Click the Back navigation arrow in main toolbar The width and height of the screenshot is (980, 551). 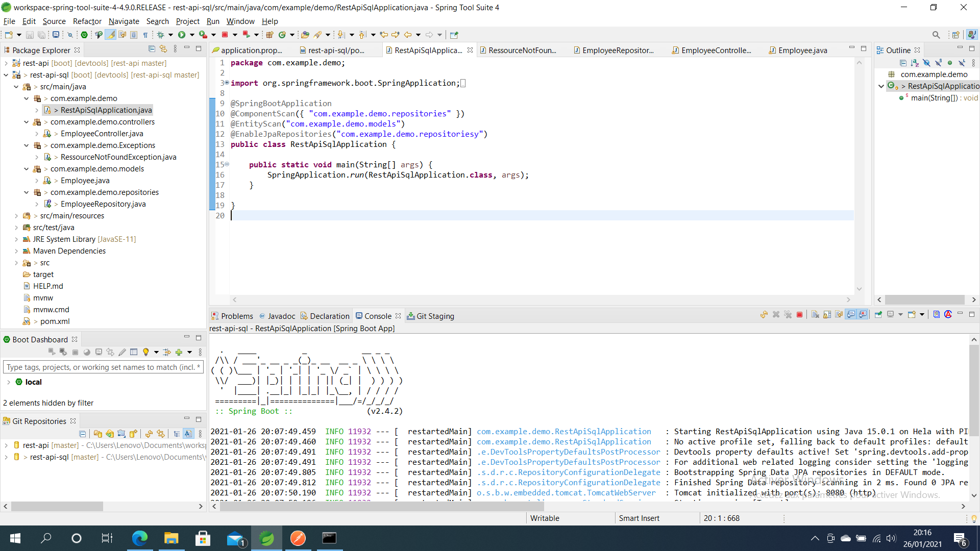pos(408,35)
